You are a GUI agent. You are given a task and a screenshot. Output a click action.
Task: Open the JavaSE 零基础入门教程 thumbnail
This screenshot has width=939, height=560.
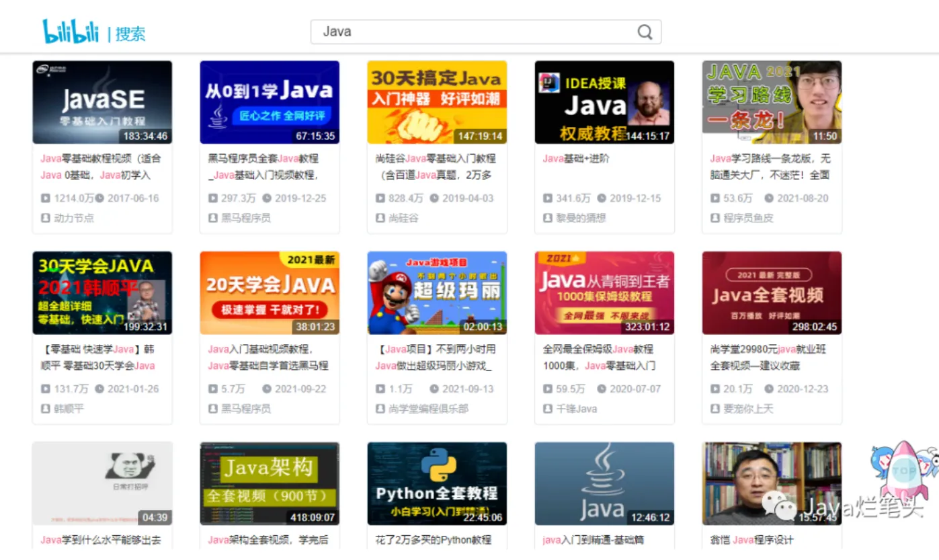pyautogui.click(x=102, y=102)
